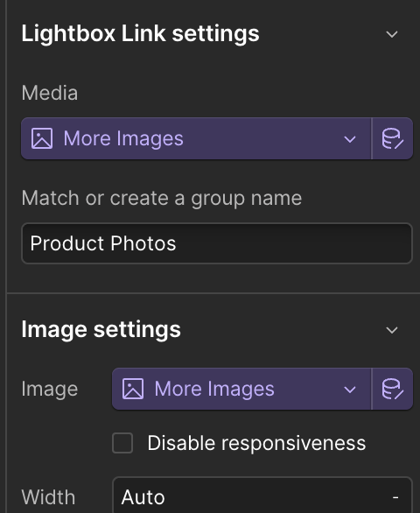The width and height of the screenshot is (420, 513).
Task: Click the Width unit dash selector
Action: point(395,497)
